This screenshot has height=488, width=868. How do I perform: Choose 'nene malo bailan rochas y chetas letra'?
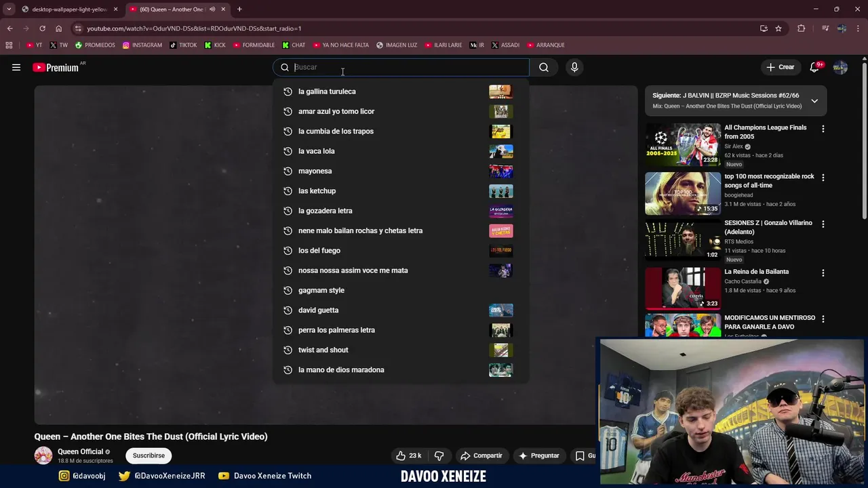coord(401,230)
